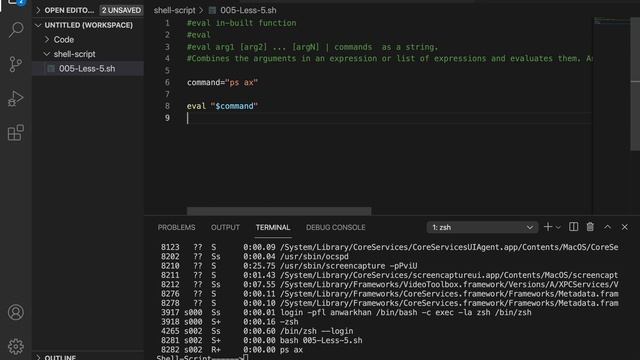640x360 pixels.
Task: Split the terminal pane
Action: tap(573, 227)
